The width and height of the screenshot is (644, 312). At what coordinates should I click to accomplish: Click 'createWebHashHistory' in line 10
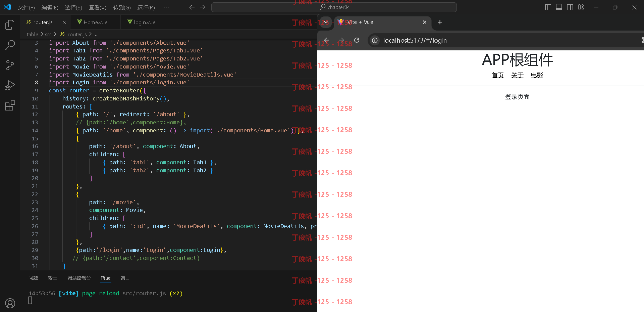(126, 98)
